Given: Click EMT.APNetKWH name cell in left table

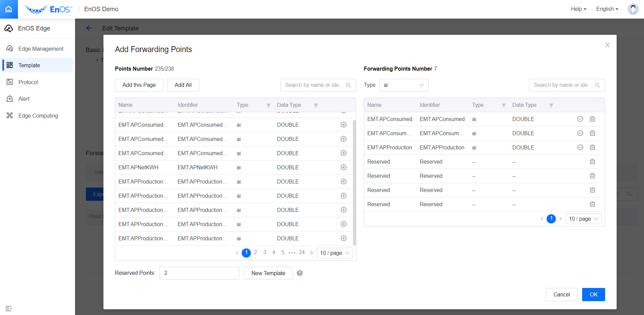Looking at the screenshot, I should (x=138, y=167).
